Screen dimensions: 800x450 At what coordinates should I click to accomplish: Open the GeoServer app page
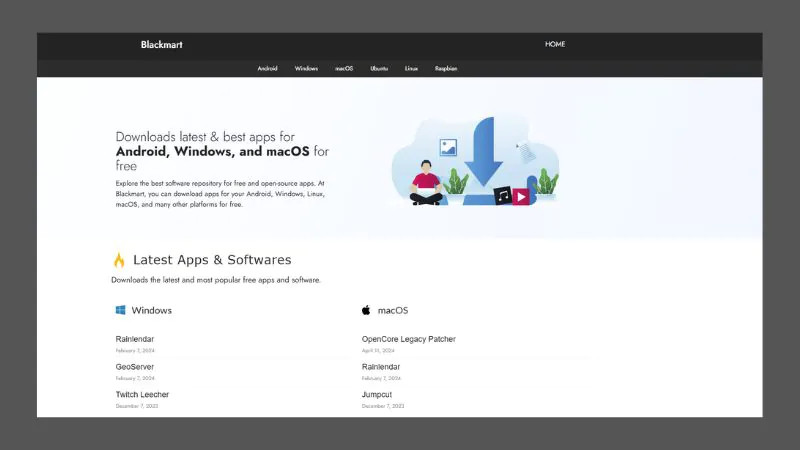point(135,367)
